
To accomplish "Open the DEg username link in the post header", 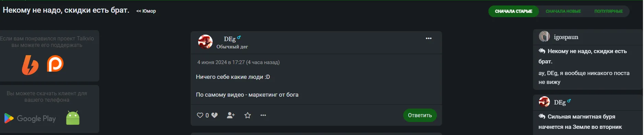I will [x=230, y=39].
